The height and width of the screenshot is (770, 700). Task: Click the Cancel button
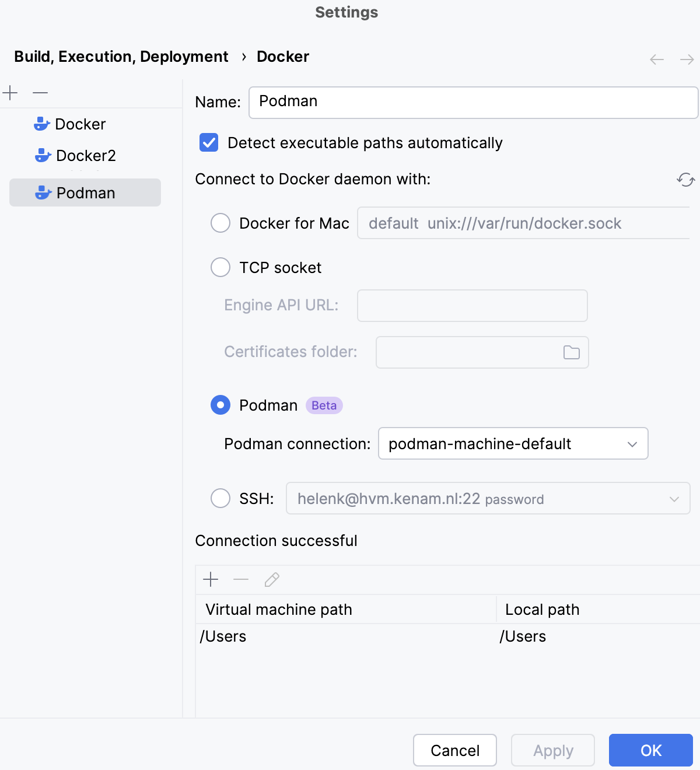tap(454, 750)
